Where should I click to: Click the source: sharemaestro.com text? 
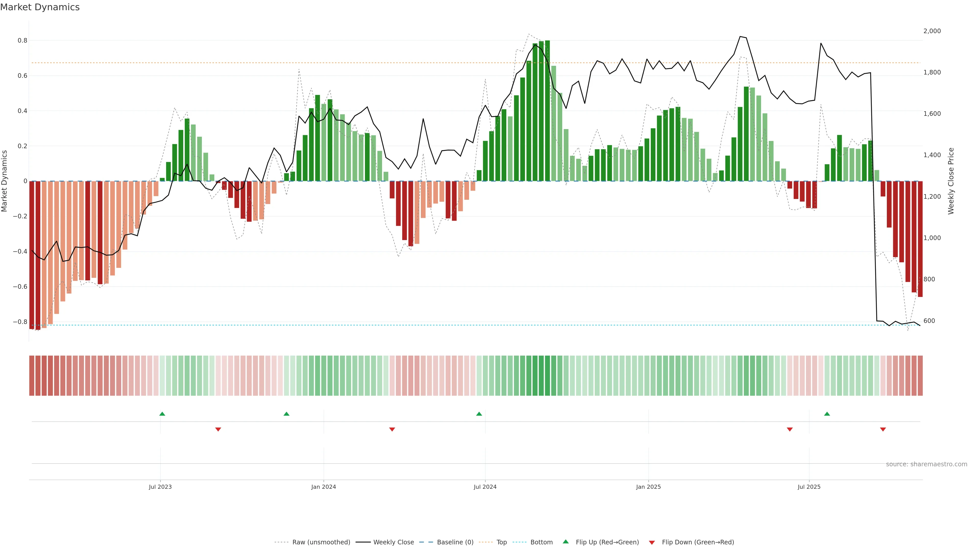(926, 464)
